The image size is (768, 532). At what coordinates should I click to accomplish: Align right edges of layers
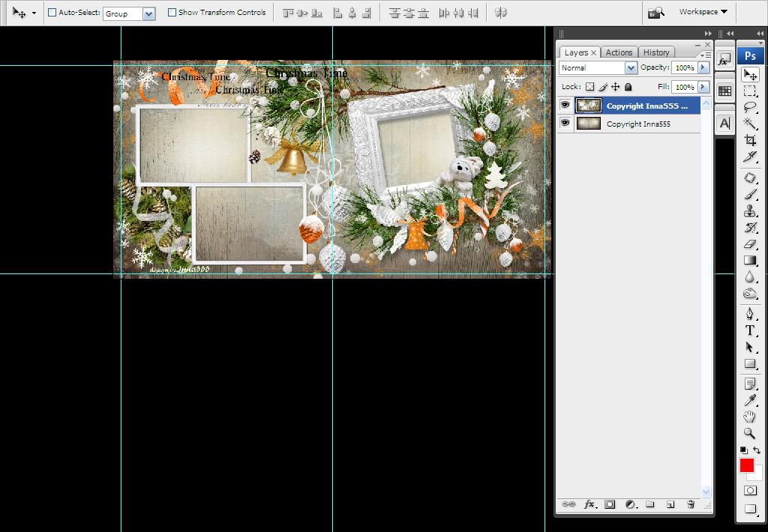coord(367,13)
